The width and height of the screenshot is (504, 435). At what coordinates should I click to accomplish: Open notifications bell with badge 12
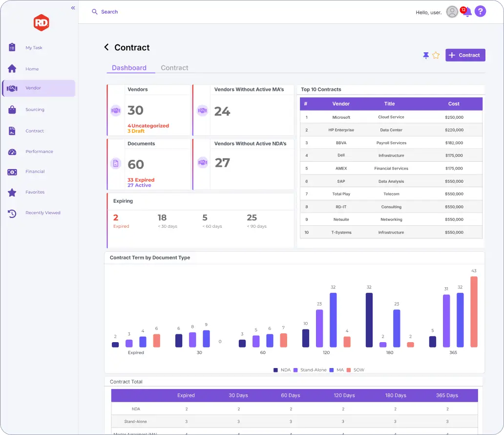click(467, 12)
